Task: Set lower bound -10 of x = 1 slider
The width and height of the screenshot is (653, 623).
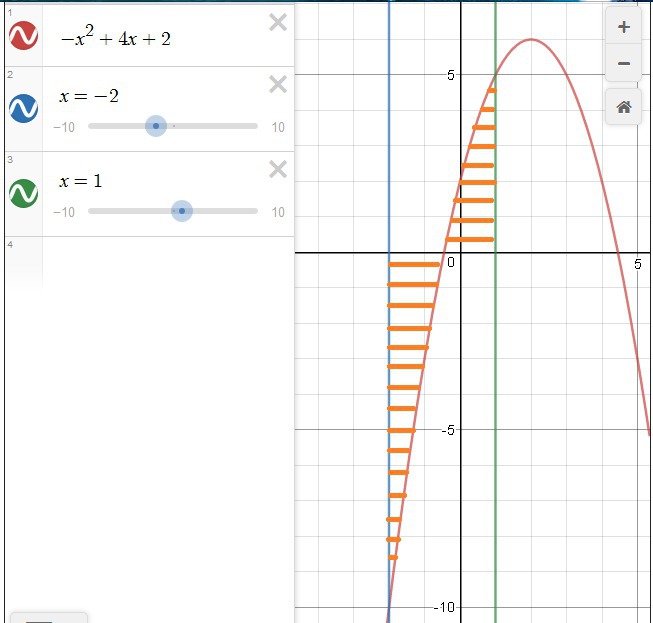Action: click(64, 212)
